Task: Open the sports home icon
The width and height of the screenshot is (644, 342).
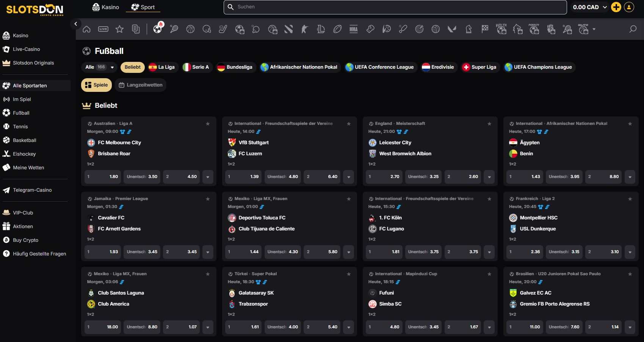Action: (86, 29)
